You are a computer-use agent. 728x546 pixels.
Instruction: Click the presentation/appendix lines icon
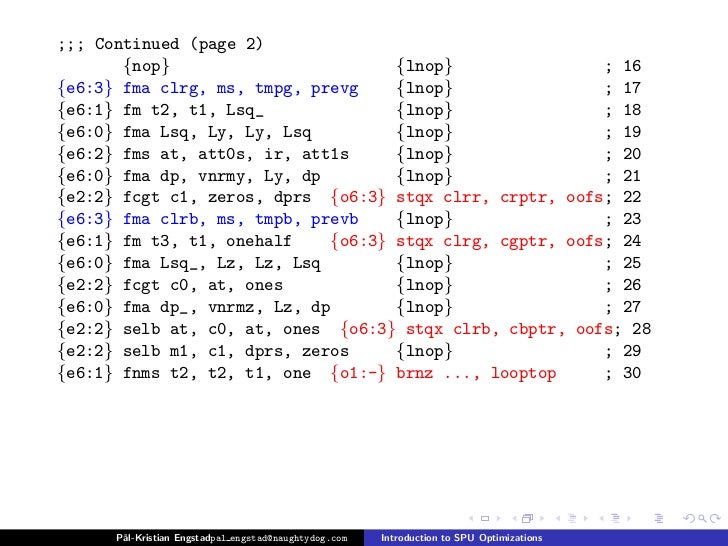click(x=659, y=518)
